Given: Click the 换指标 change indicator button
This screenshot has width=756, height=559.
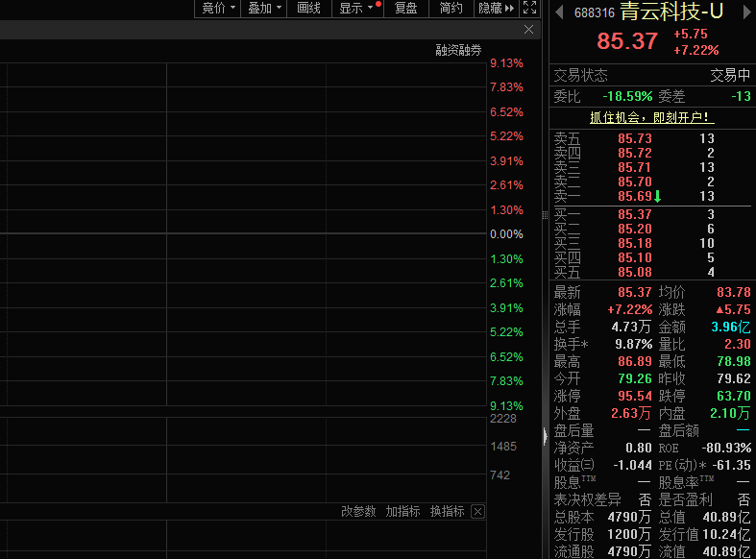Looking at the screenshot, I should tap(447, 511).
